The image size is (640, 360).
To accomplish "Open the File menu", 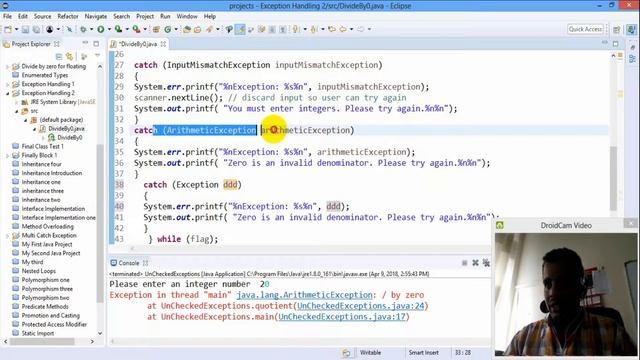I will (7, 16).
